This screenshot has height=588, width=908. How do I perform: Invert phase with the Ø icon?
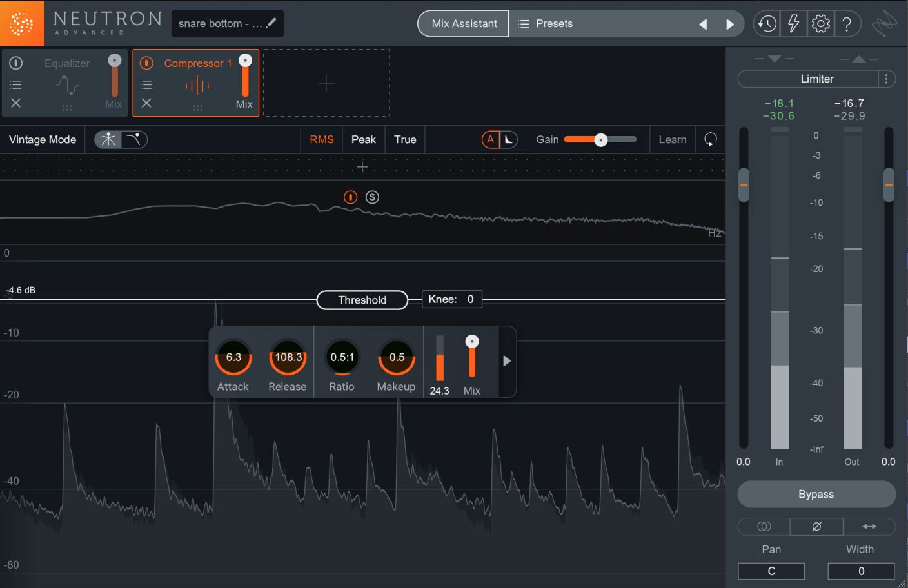[x=816, y=527]
